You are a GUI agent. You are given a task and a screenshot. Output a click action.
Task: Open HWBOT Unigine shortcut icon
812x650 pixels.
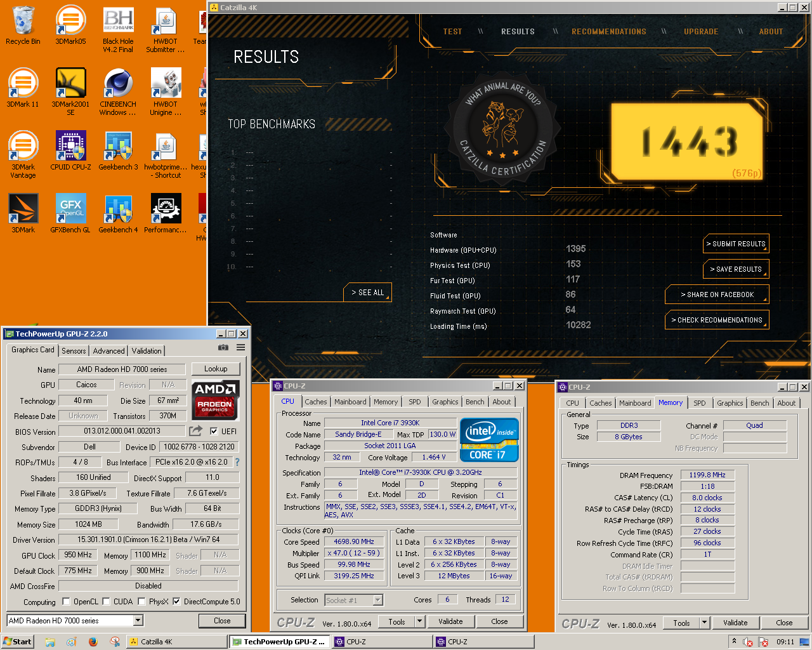166,92
